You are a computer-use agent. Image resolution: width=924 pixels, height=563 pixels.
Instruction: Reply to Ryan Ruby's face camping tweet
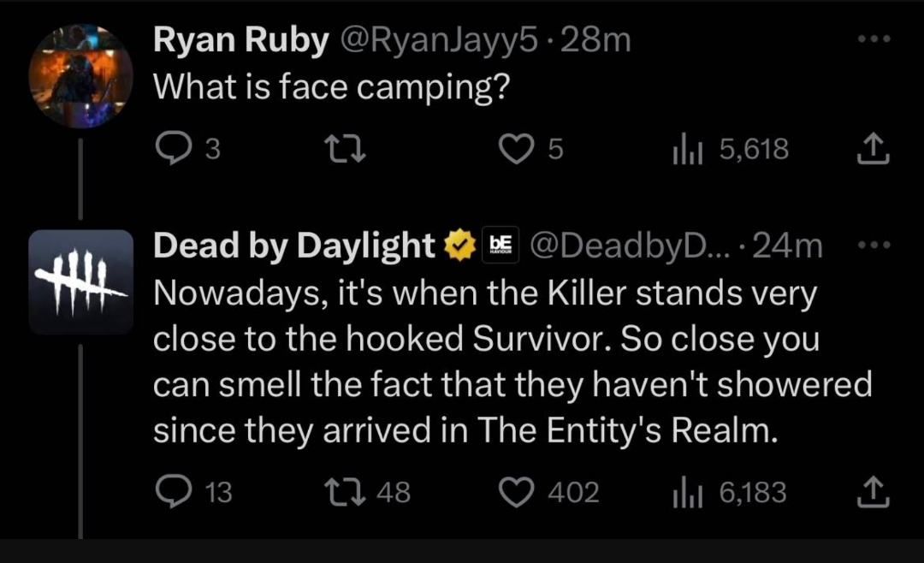coord(174,148)
